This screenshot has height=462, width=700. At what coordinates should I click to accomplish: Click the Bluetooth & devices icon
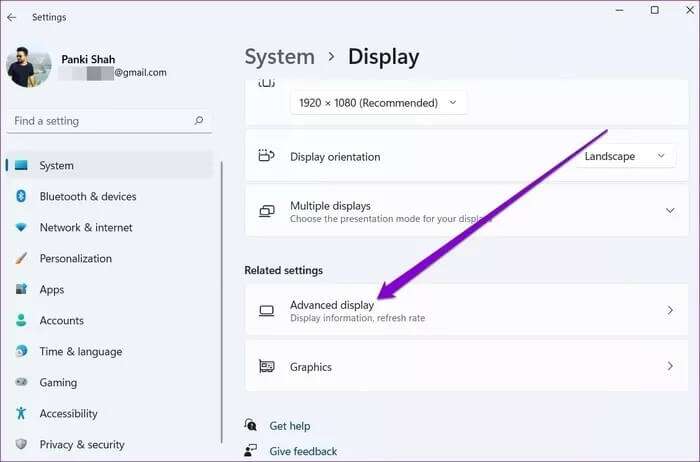point(20,197)
